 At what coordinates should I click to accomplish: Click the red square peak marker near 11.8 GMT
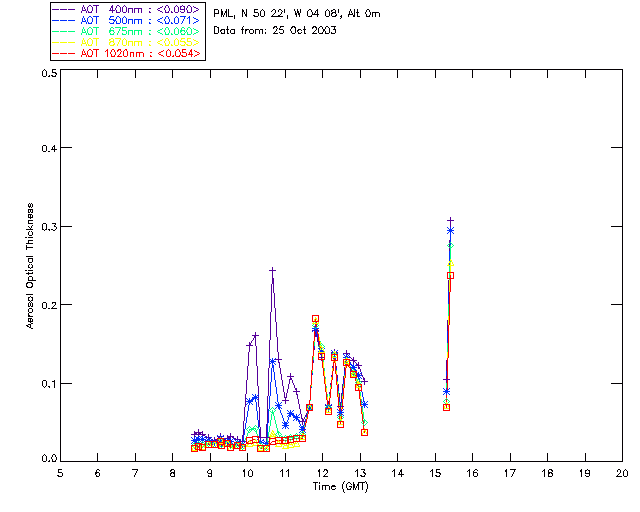316,319
